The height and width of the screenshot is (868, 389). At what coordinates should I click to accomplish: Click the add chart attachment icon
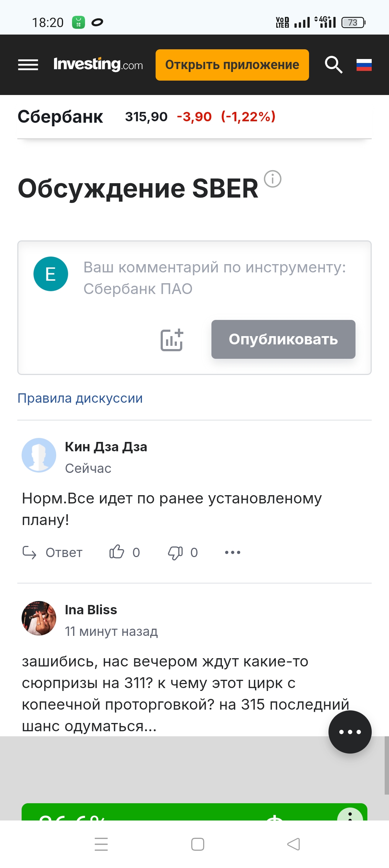[x=172, y=340]
